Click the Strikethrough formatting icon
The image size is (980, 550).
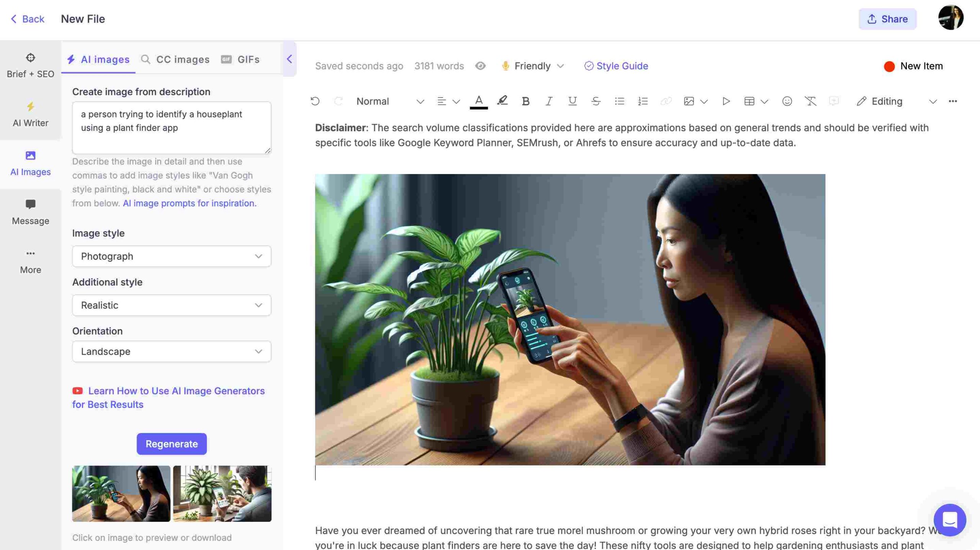pyautogui.click(x=595, y=101)
